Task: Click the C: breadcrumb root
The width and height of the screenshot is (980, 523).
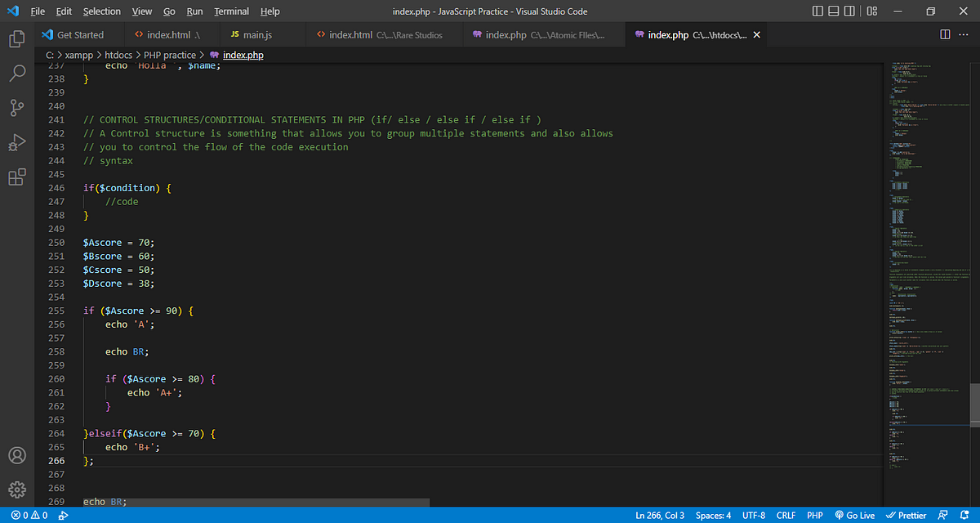Action: (49, 55)
